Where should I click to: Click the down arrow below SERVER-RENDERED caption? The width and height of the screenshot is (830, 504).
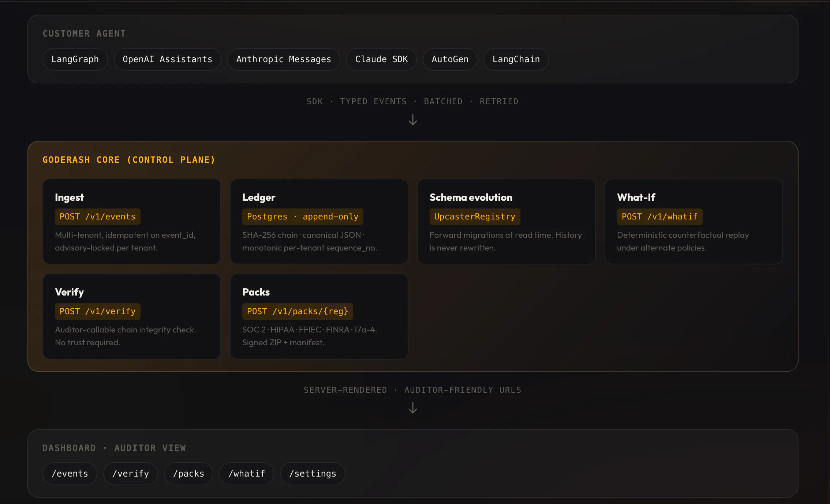(413, 408)
